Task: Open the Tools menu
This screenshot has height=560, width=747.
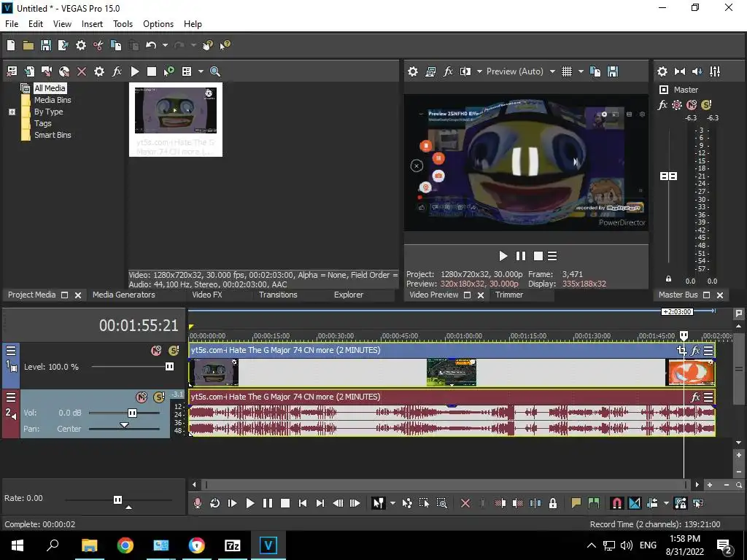Action: coord(123,24)
